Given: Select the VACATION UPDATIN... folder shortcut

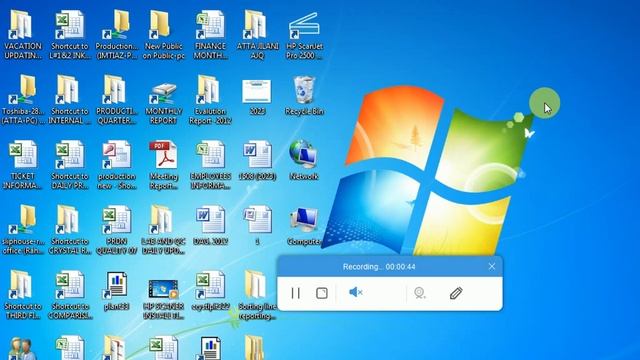Looking at the screenshot, I should click(22, 36).
